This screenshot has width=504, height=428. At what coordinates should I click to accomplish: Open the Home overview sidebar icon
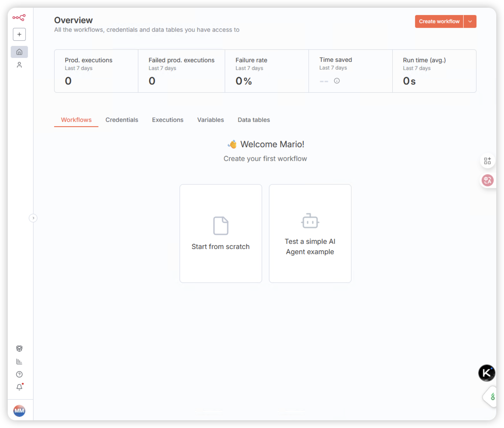19,52
